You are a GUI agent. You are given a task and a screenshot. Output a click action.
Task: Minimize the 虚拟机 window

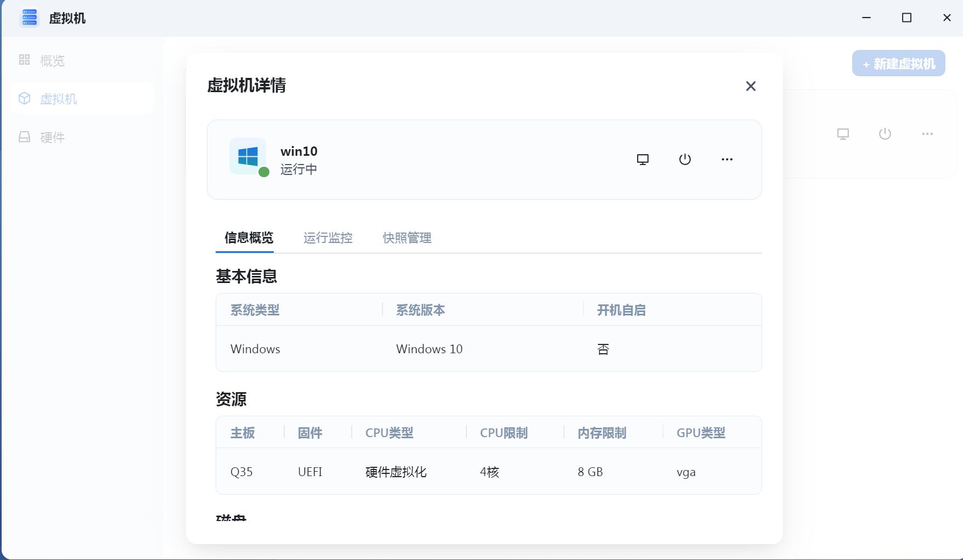point(866,18)
